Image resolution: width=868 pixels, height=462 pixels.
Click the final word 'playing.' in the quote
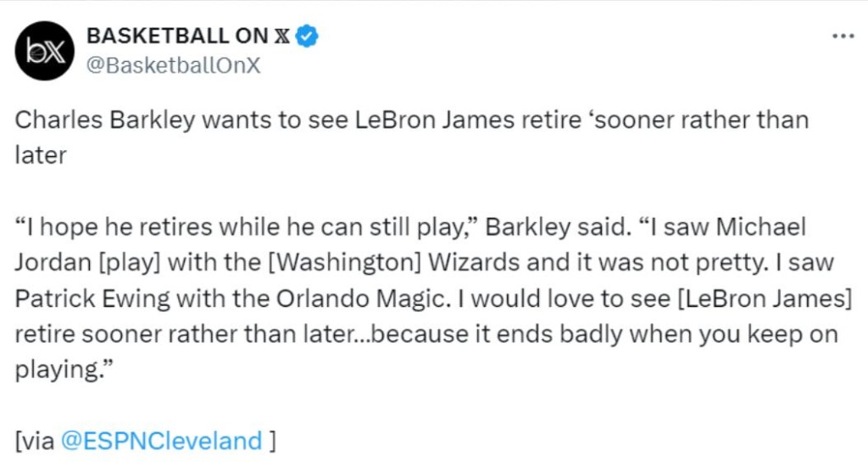(x=64, y=370)
